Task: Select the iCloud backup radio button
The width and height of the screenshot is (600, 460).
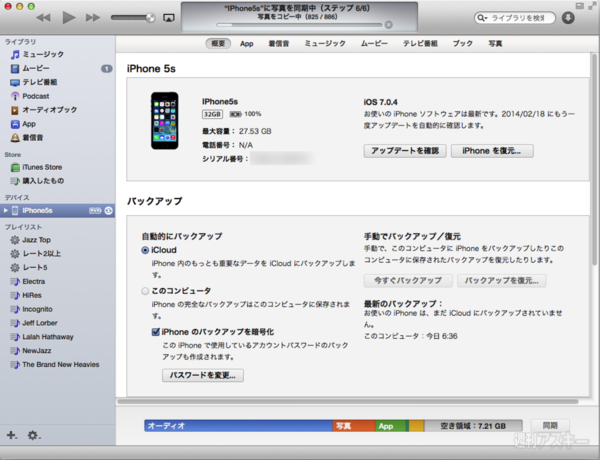Action: tap(145, 250)
